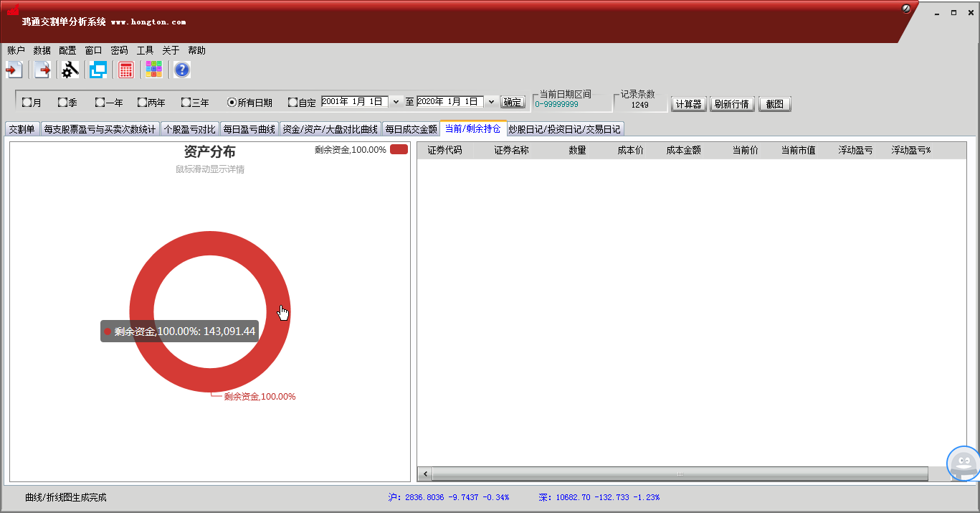The height and width of the screenshot is (513, 980).
Task: Click the 确定 button
Action: pos(513,103)
